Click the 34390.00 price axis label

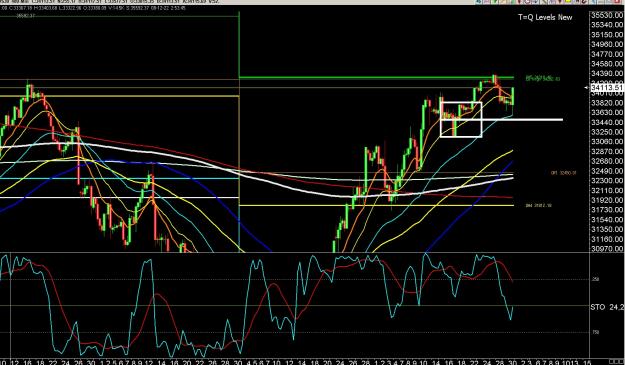(x=607, y=74)
